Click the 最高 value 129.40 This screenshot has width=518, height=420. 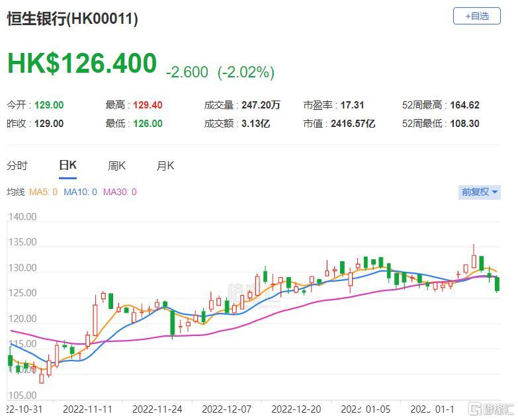148,105
